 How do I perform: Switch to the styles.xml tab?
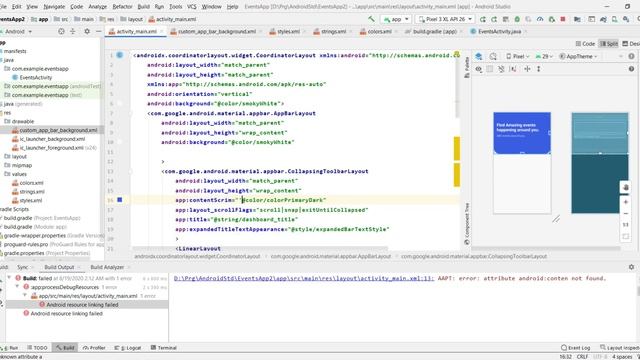pos(289,31)
